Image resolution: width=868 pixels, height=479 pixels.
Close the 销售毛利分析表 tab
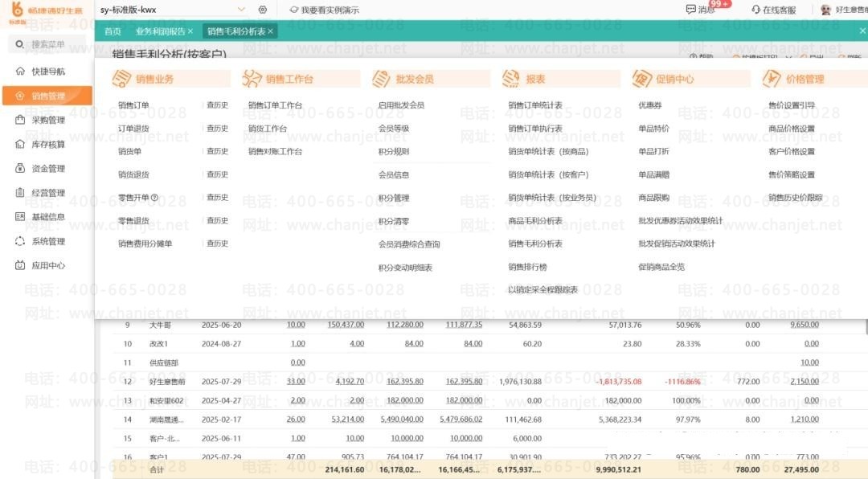[271, 31]
